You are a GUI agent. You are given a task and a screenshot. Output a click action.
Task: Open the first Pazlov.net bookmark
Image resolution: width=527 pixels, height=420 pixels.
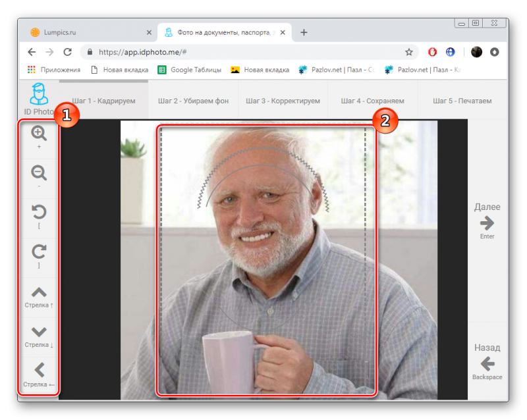(x=337, y=70)
